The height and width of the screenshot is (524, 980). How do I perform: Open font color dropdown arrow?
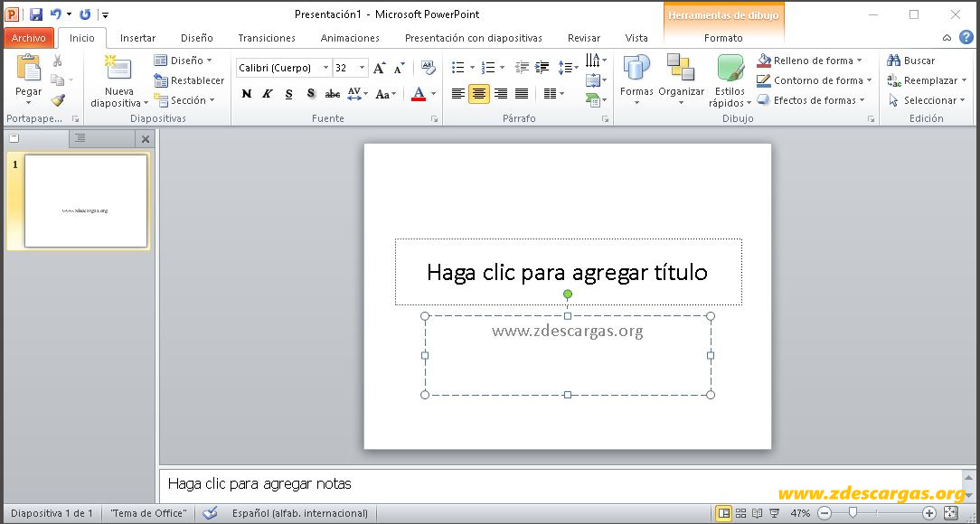pos(433,94)
